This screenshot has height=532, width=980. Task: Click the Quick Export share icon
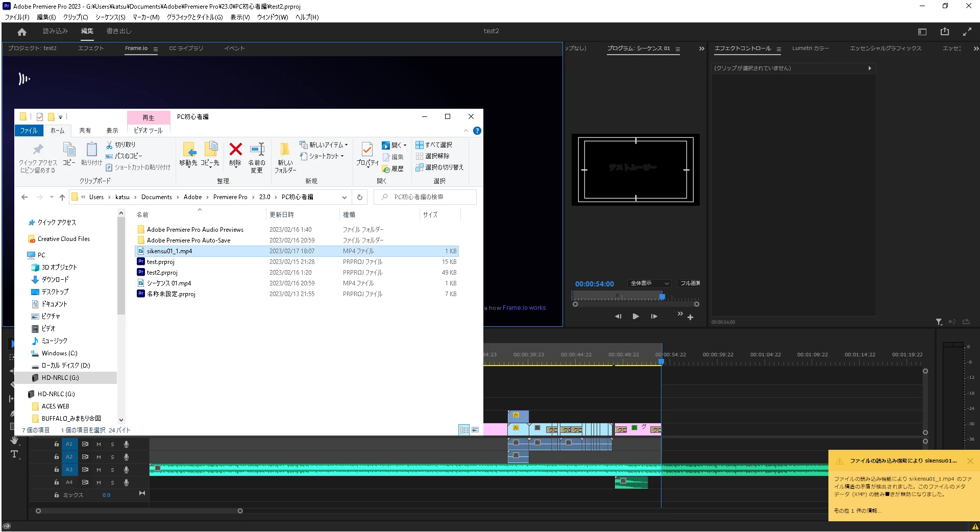click(945, 32)
